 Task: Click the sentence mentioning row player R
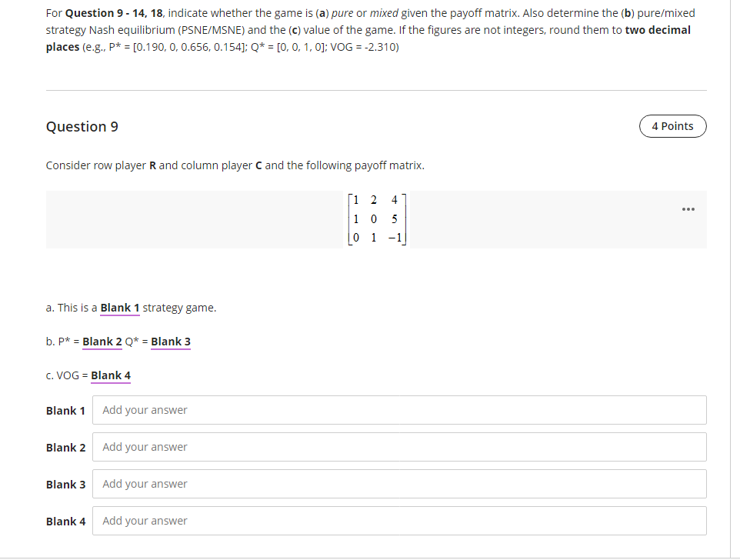(235, 165)
